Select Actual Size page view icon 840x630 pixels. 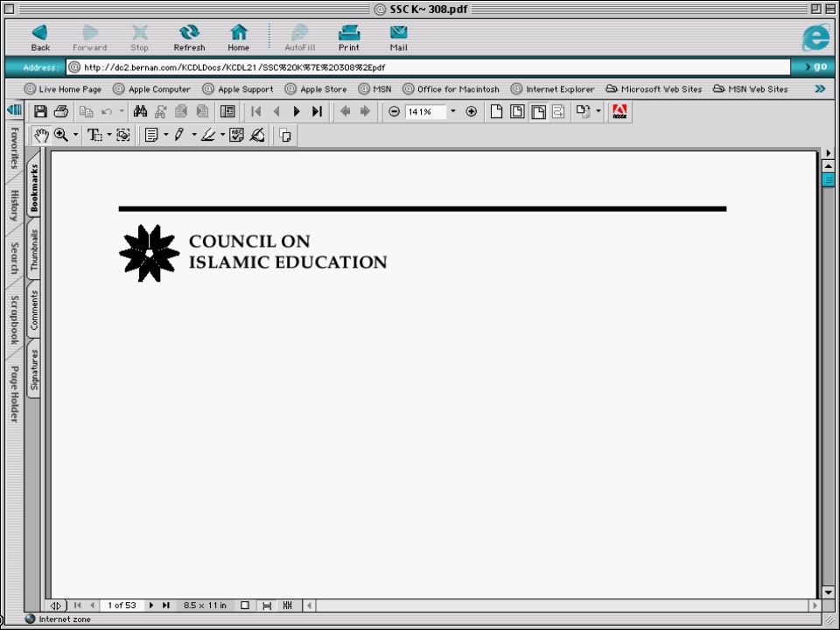point(497,111)
